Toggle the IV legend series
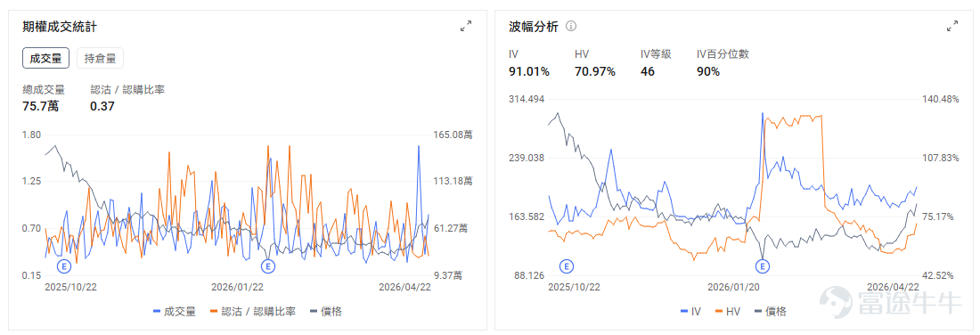This screenshot has height=335, width=980. pyautogui.click(x=690, y=311)
